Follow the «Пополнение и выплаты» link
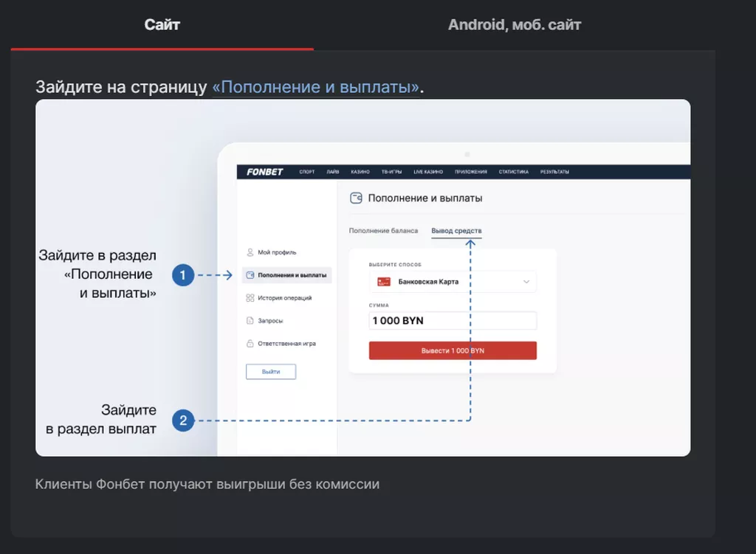This screenshot has height=554, width=756. [x=316, y=87]
